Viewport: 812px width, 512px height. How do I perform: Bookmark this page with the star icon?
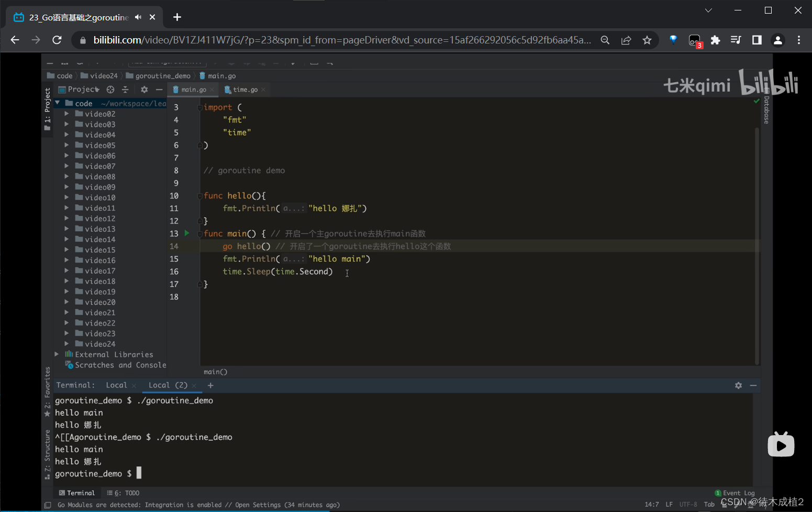(x=647, y=40)
